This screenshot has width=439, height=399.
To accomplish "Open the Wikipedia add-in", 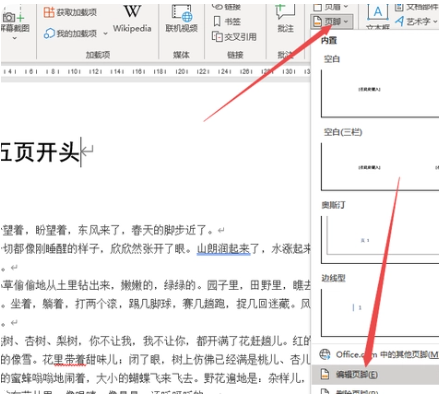I will coord(132,19).
